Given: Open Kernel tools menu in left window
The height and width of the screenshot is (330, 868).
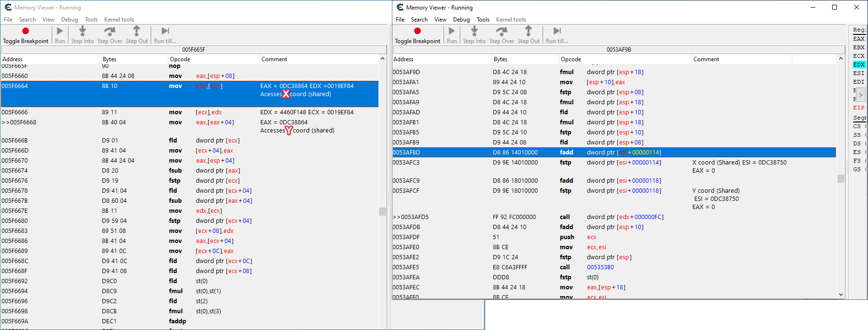Looking at the screenshot, I should (119, 20).
